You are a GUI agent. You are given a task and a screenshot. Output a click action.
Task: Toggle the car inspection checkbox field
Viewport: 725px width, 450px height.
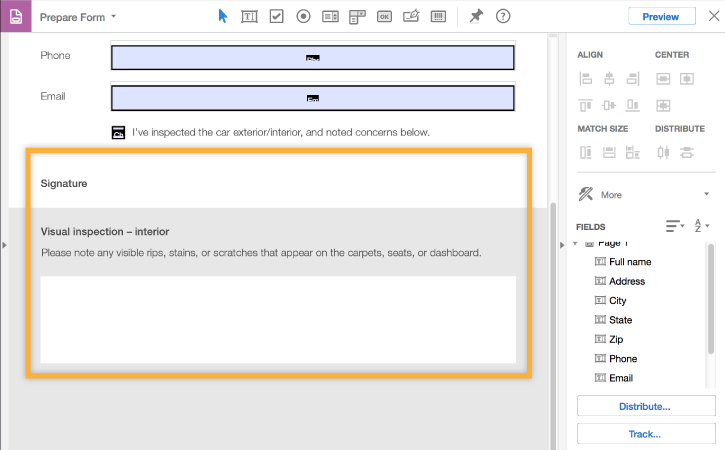tap(118, 132)
